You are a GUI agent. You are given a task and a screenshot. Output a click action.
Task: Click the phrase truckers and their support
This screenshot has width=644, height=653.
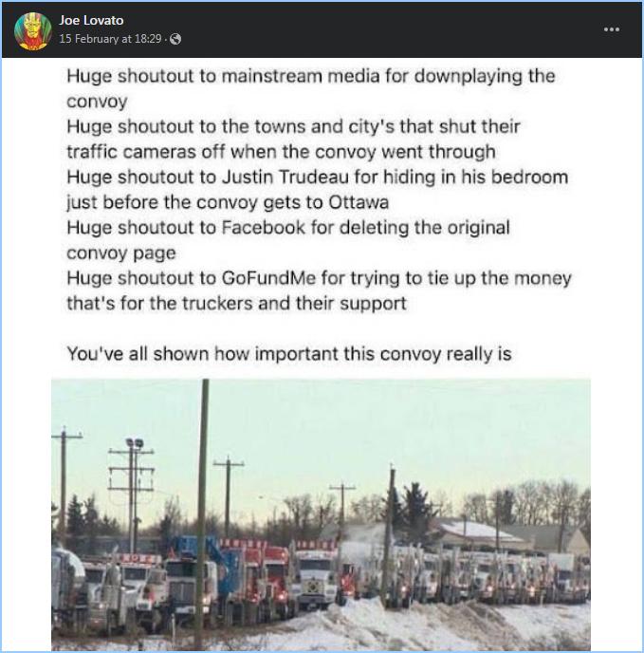(x=294, y=303)
